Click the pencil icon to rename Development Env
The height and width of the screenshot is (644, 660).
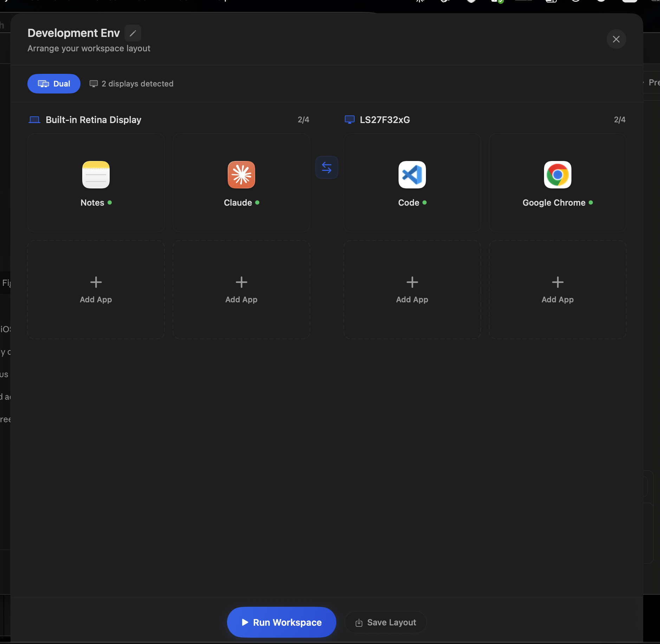[132, 33]
